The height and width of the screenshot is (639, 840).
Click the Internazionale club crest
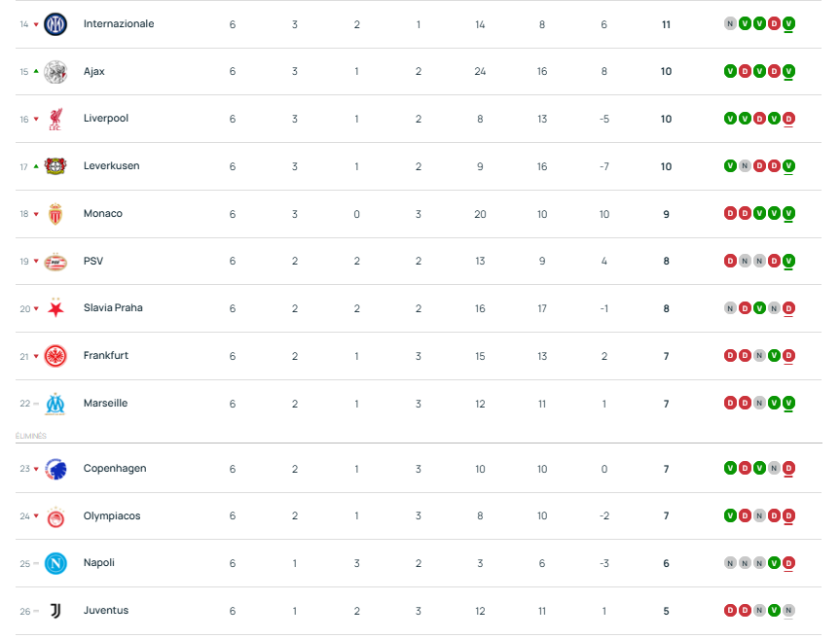pos(55,23)
